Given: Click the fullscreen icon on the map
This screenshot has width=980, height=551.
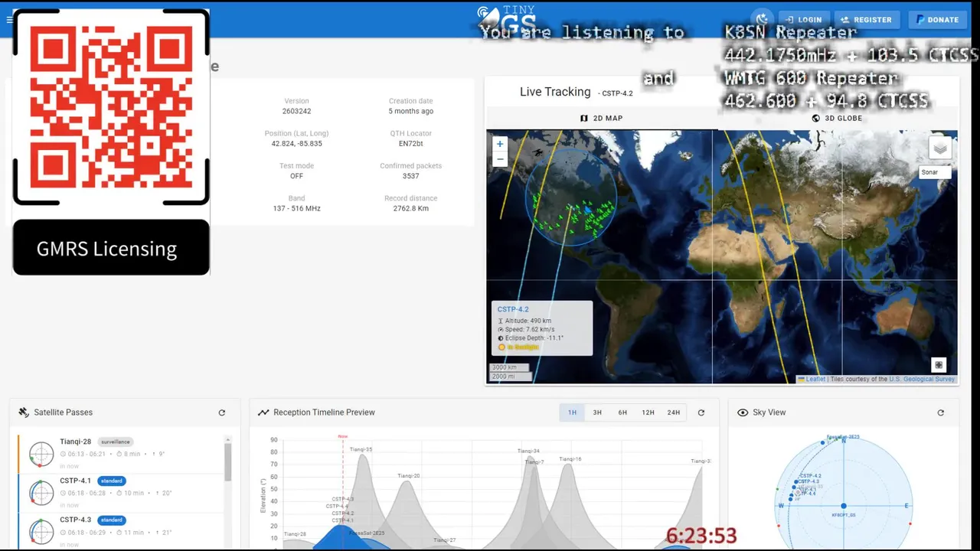Looking at the screenshot, I should pyautogui.click(x=939, y=365).
